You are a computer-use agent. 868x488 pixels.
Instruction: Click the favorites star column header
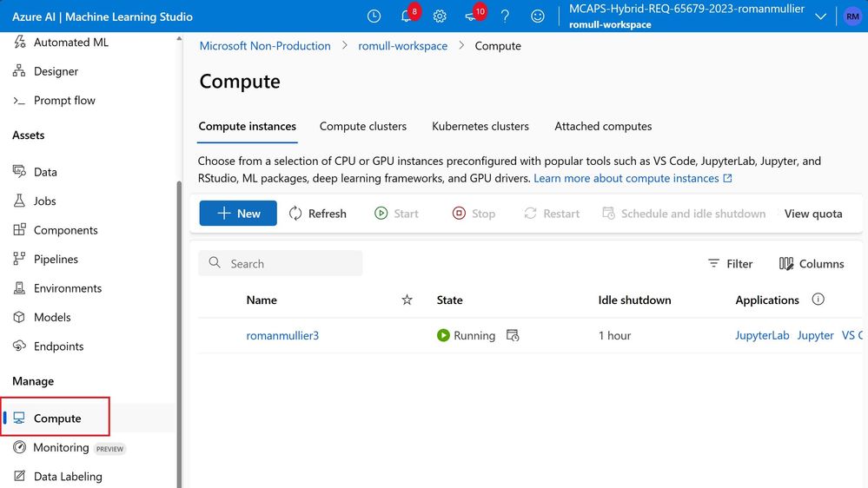pyautogui.click(x=407, y=300)
